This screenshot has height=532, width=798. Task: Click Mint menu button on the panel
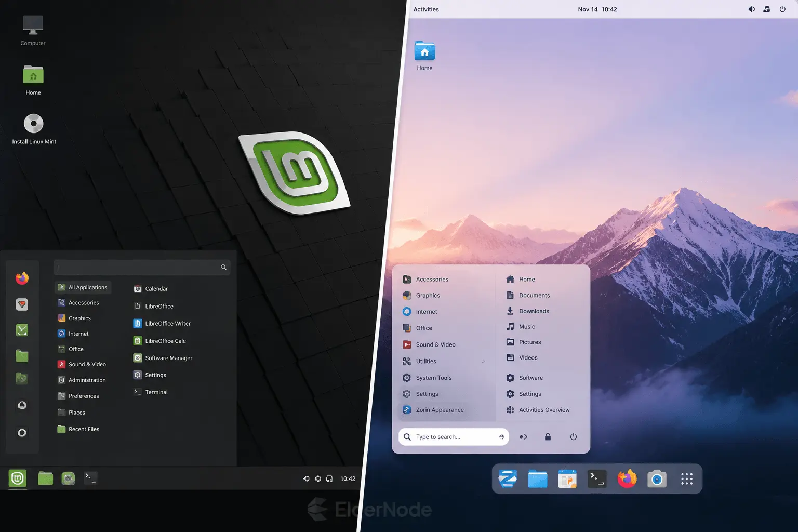tap(18, 478)
